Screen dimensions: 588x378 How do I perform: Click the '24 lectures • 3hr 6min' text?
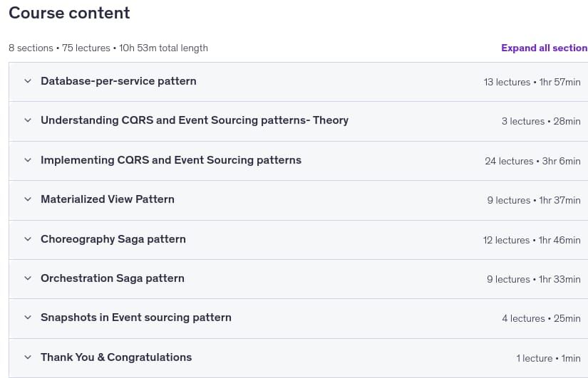click(x=533, y=161)
